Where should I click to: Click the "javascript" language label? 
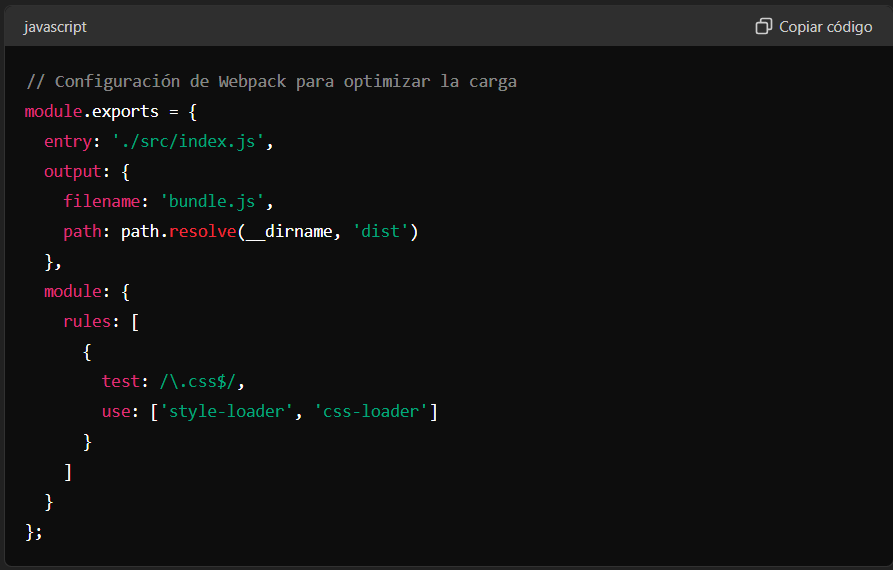(55, 27)
